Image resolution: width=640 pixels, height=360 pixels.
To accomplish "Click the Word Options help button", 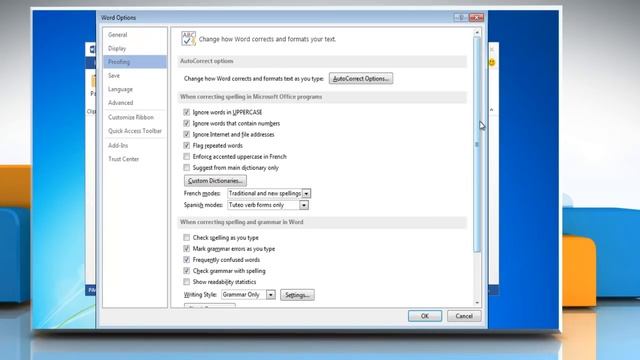I will 461,18.
